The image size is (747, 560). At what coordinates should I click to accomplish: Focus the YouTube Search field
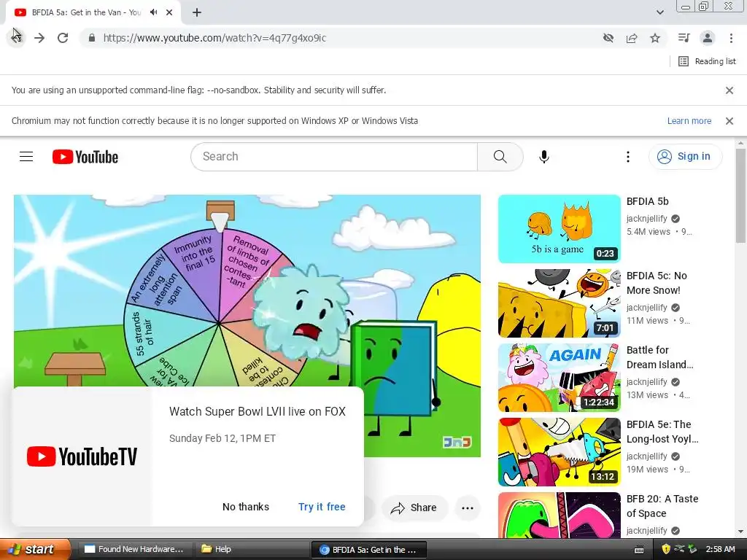pyautogui.click(x=334, y=156)
